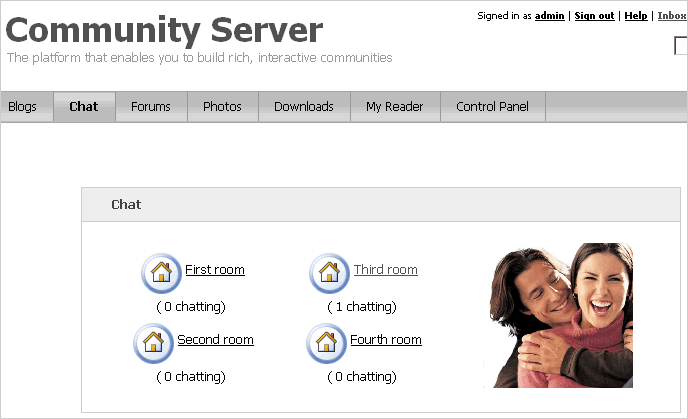Open the Help link
The width and height of the screenshot is (688, 419).
636,16
